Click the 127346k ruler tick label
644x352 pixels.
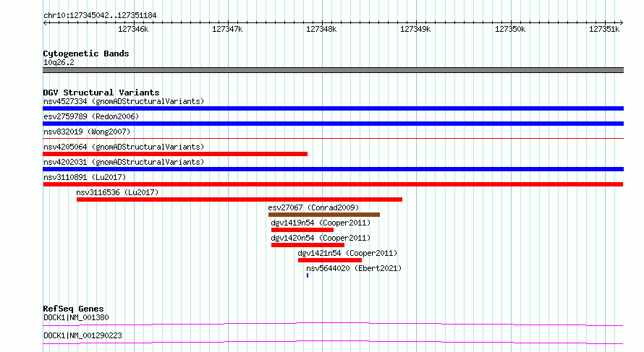pyautogui.click(x=133, y=29)
